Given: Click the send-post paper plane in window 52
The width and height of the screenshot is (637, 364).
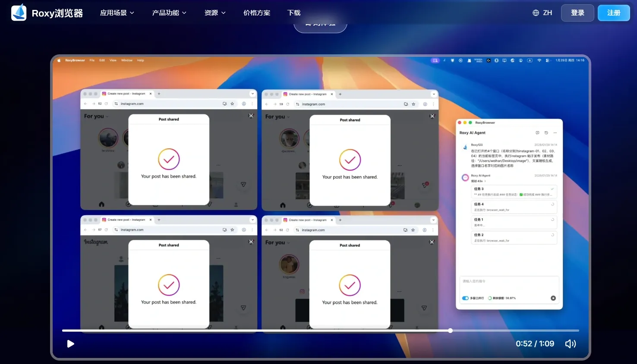Looking at the screenshot, I should click(243, 185).
